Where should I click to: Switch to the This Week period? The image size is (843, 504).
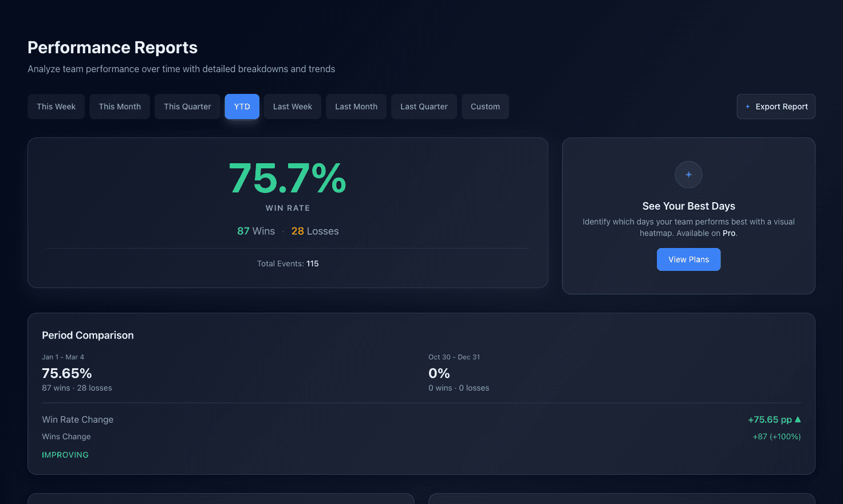click(x=56, y=107)
